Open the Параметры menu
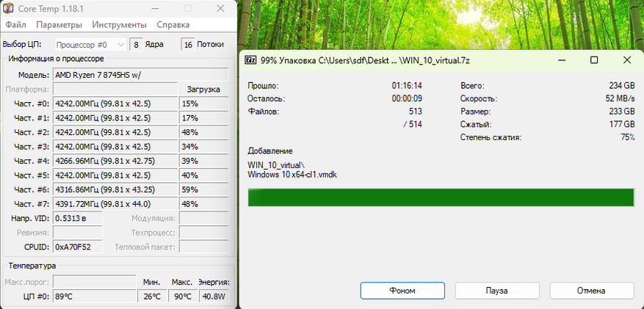 pos(59,25)
